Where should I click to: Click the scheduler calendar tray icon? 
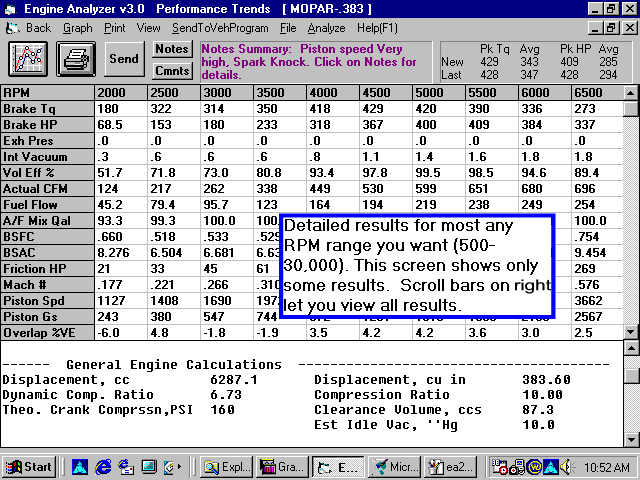pyautogui.click(x=500, y=467)
